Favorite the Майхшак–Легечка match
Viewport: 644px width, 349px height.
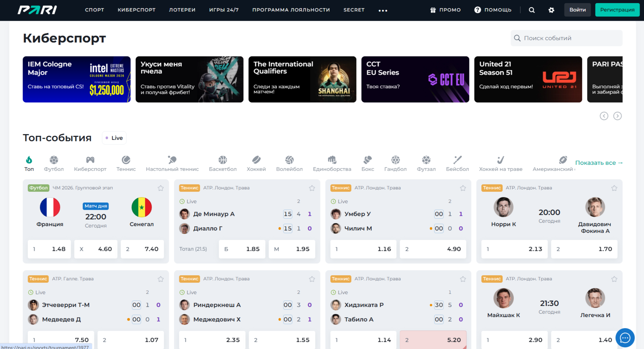[614, 279]
